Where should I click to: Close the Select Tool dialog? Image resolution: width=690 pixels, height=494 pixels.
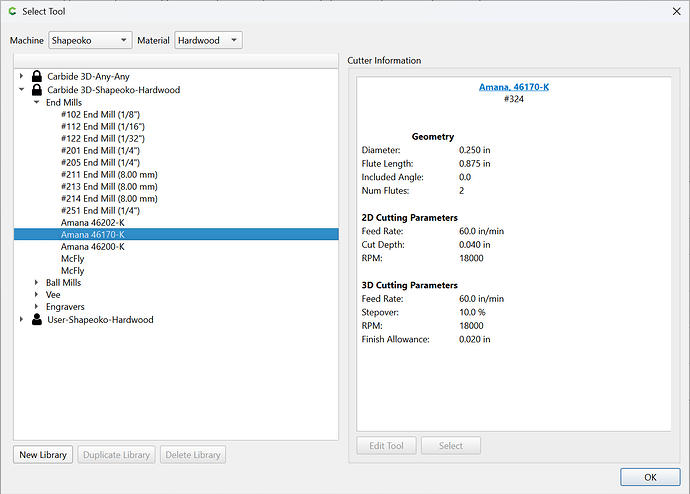pos(677,11)
